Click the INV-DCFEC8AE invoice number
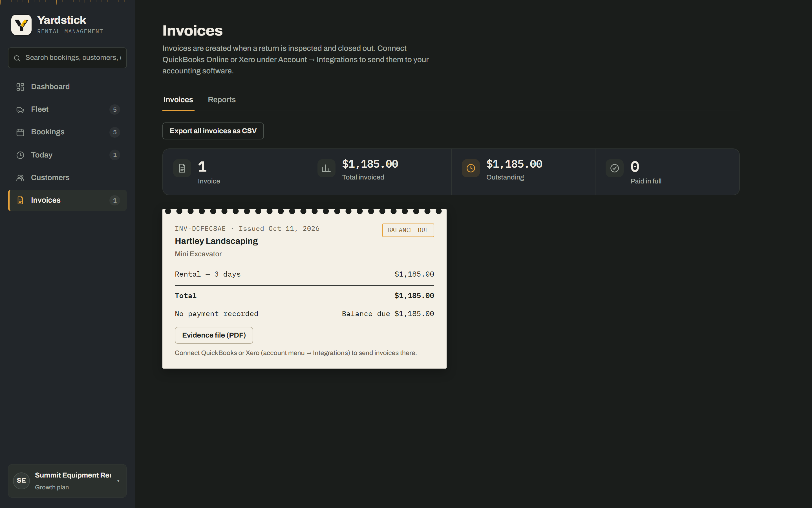812x508 pixels. click(200, 229)
